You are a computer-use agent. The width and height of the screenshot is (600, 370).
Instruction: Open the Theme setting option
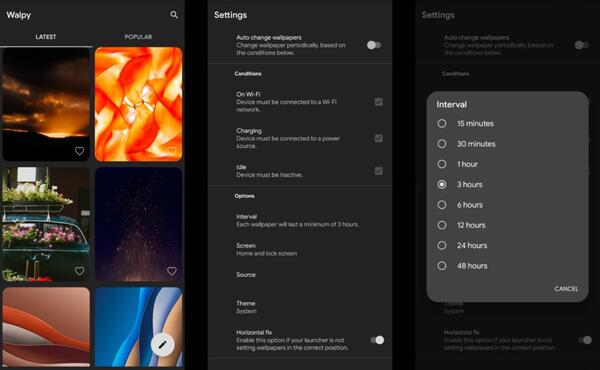point(300,307)
